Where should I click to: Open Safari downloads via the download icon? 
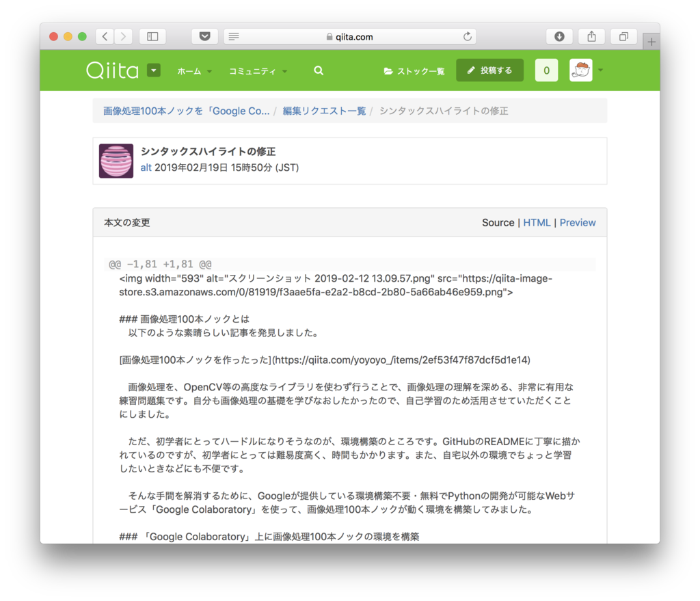(559, 36)
